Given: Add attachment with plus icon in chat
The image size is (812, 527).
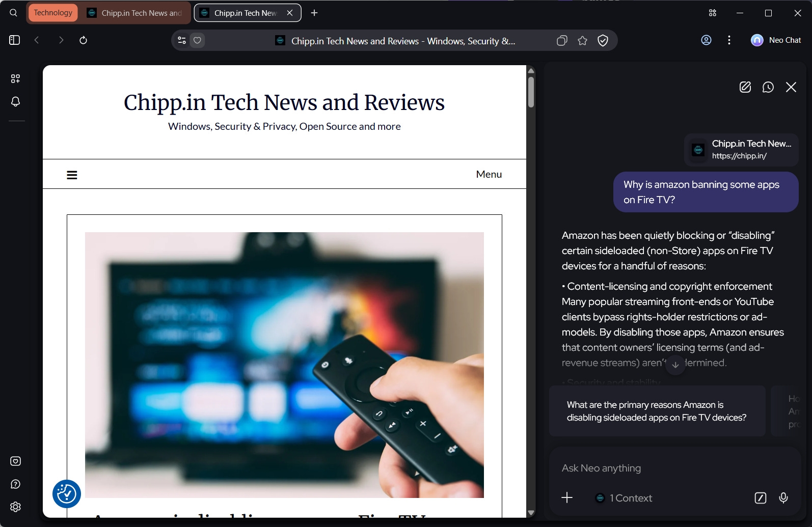Looking at the screenshot, I should pyautogui.click(x=567, y=498).
